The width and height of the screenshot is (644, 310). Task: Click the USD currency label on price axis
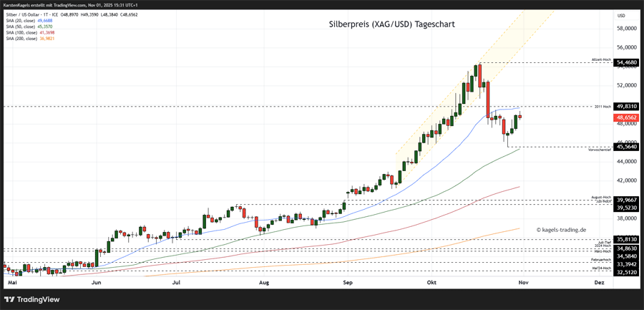click(x=620, y=15)
